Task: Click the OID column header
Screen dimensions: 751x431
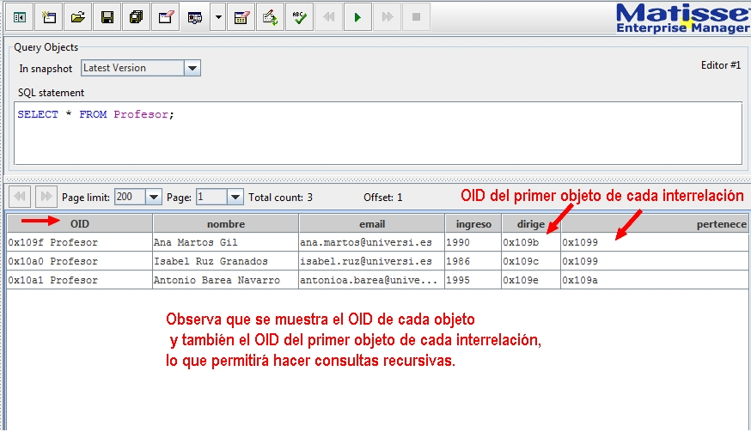Action: [80, 224]
